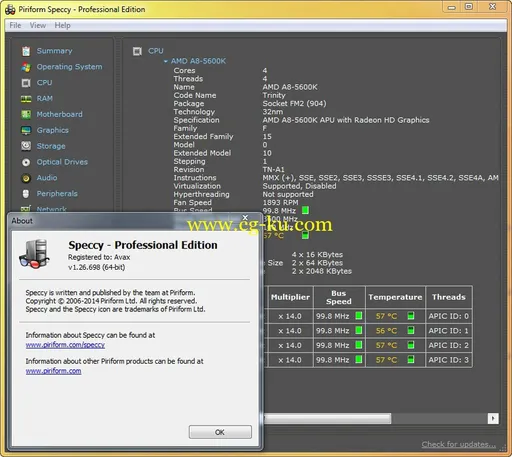Click OK in the About dialog
Image resolution: width=512 pixels, height=457 pixels.
tap(220, 432)
